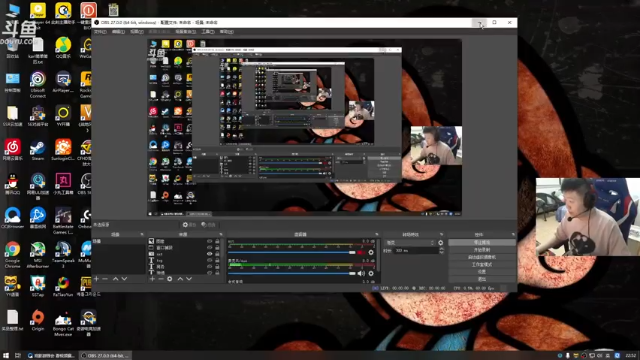The height and width of the screenshot is (360, 640).
Task: Open the 渐变 transition dropdown
Action: click(x=410, y=243)
